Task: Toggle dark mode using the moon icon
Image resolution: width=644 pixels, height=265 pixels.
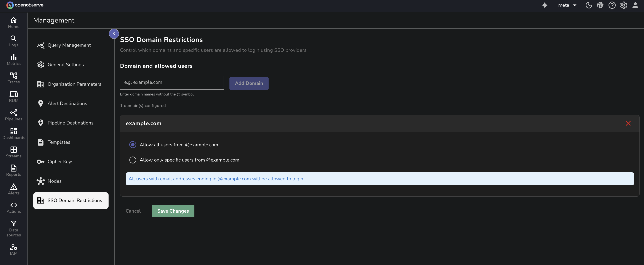Action: 589,5
